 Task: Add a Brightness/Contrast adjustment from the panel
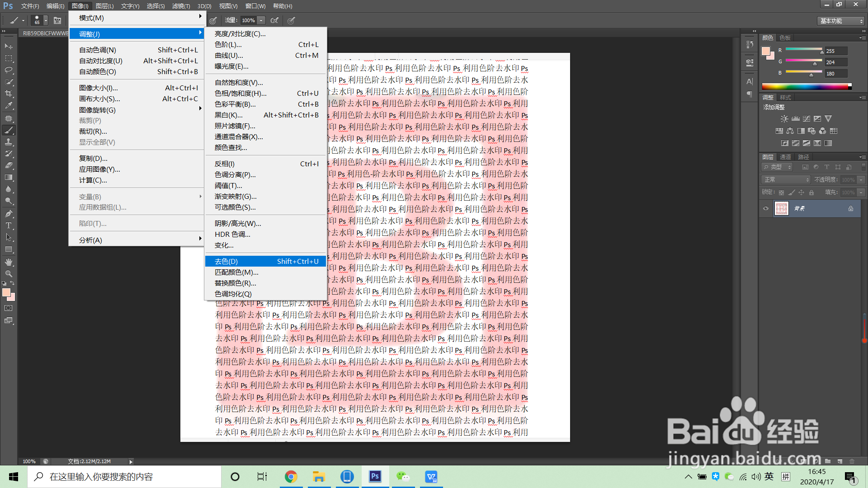coord(784,119)
